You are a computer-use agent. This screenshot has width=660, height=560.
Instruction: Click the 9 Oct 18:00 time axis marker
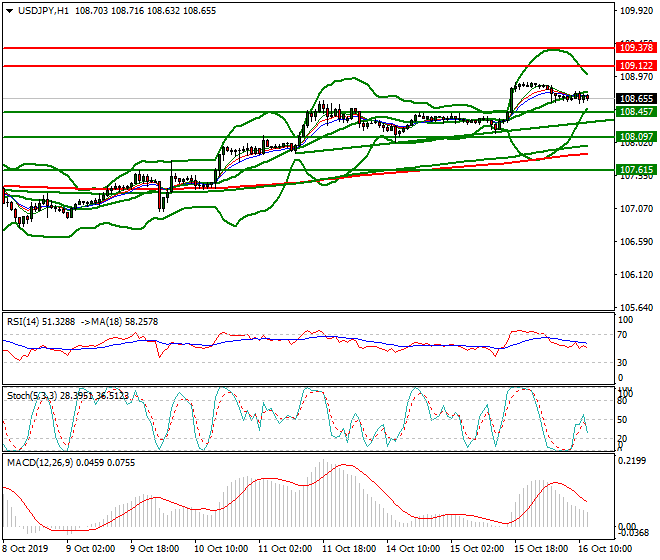[x=154, y=549]
